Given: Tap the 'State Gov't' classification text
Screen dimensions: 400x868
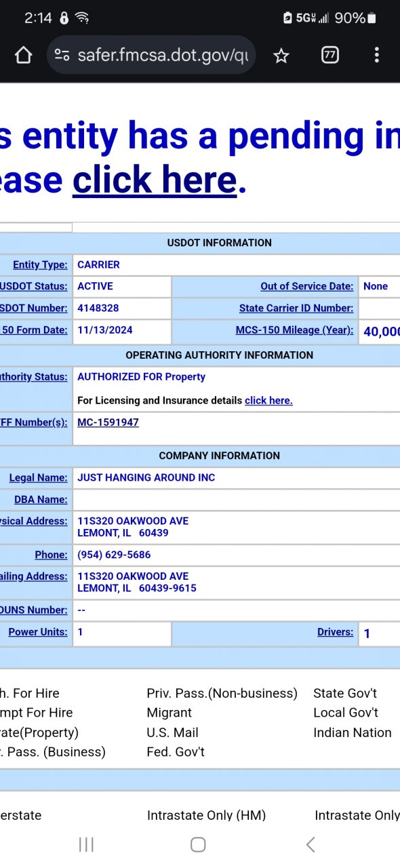Looking at the screenshot, I should coord(345,693).
